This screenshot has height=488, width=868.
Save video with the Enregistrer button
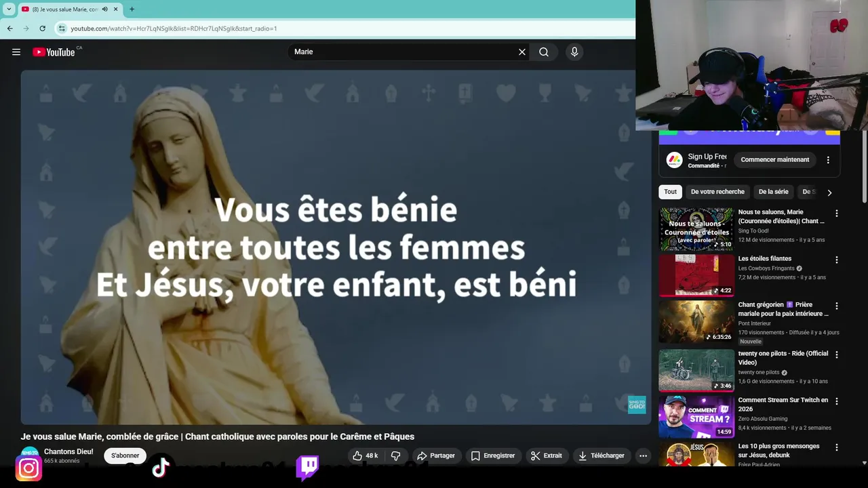(493, 455)
